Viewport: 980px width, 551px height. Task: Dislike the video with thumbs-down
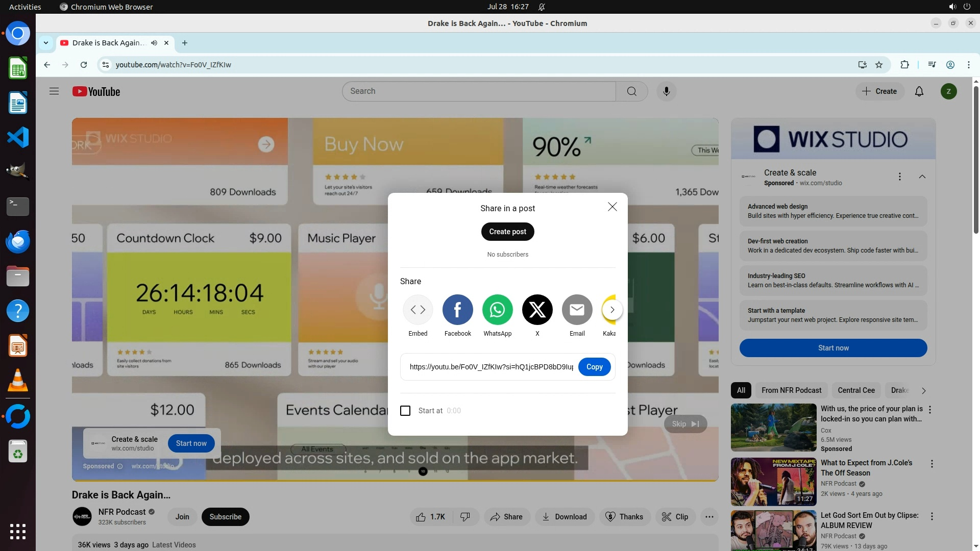tap(465, 517)
